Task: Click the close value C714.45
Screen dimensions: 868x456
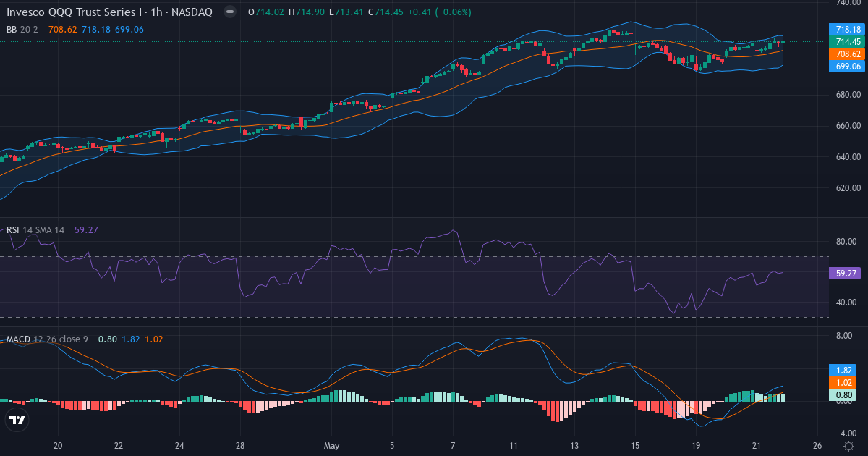Action: (x=386, y=12)
